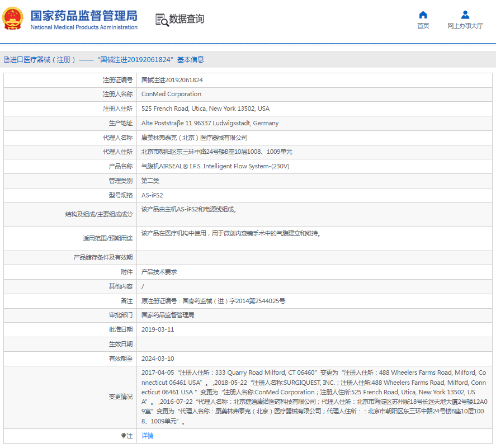Click the 产品名称 row label
This screenshot has width=496, height=448.
pyautogui.click(x=121, y=166)
